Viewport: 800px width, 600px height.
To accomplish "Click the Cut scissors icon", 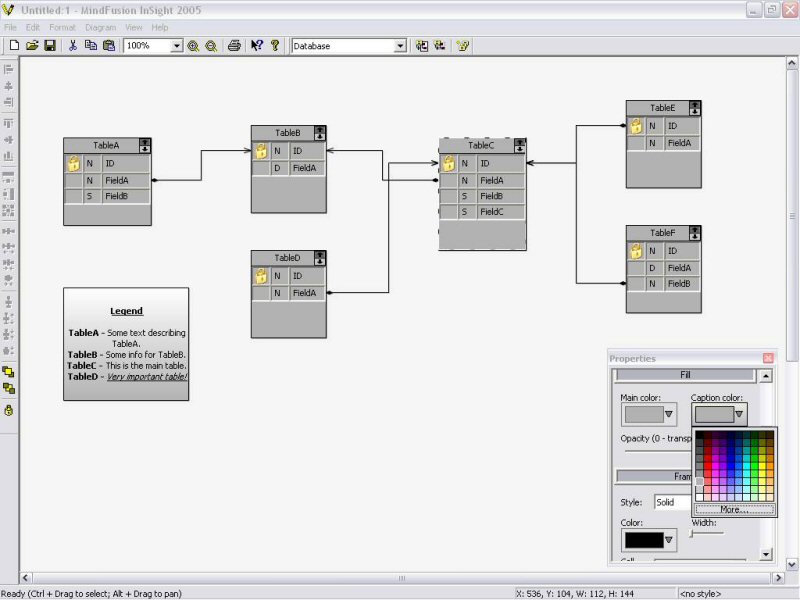I will click(x=73, y=46).
